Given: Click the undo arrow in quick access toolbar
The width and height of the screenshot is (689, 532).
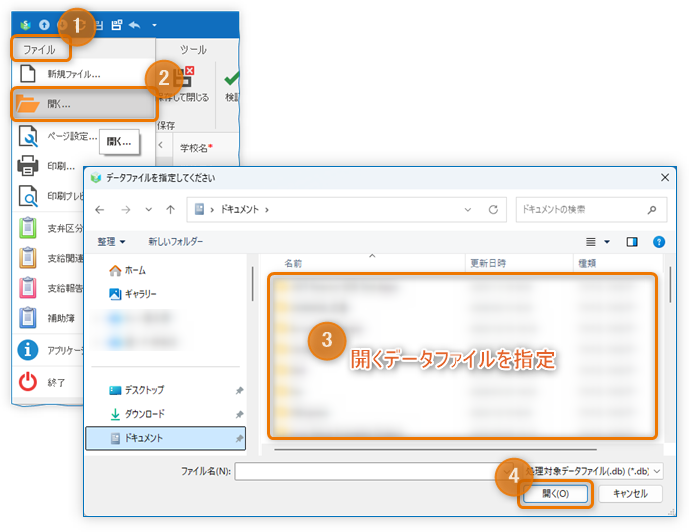Looking at the screenshot, I should [134, 25].
